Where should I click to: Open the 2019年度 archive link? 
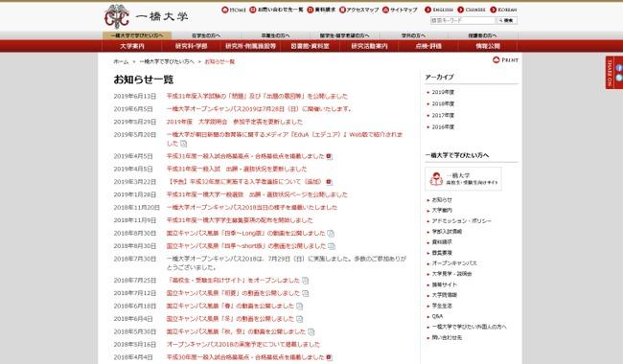[443, 92]
